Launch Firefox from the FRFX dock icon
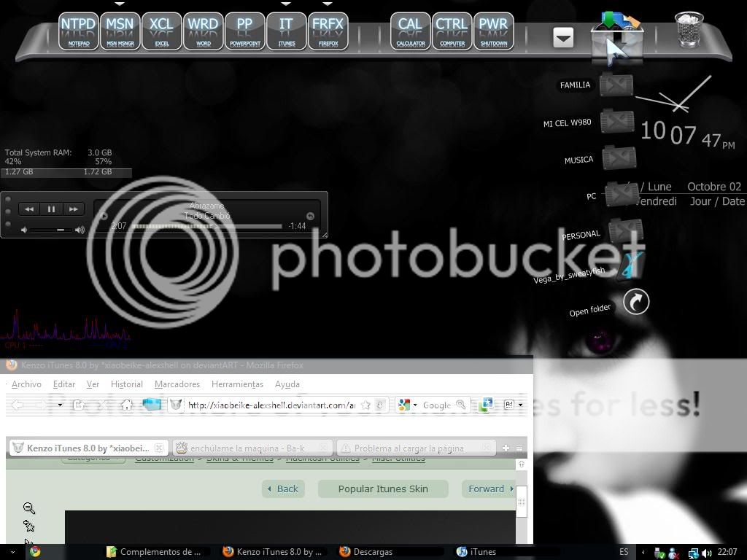Screen dimensions: 747x560 (x=328, y=31)
